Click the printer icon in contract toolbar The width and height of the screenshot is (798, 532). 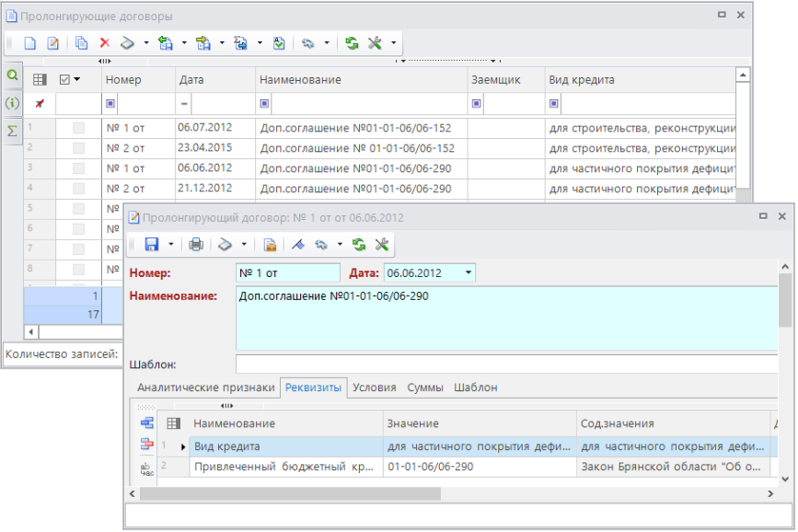pyautogui.click(x=196, y=245)
